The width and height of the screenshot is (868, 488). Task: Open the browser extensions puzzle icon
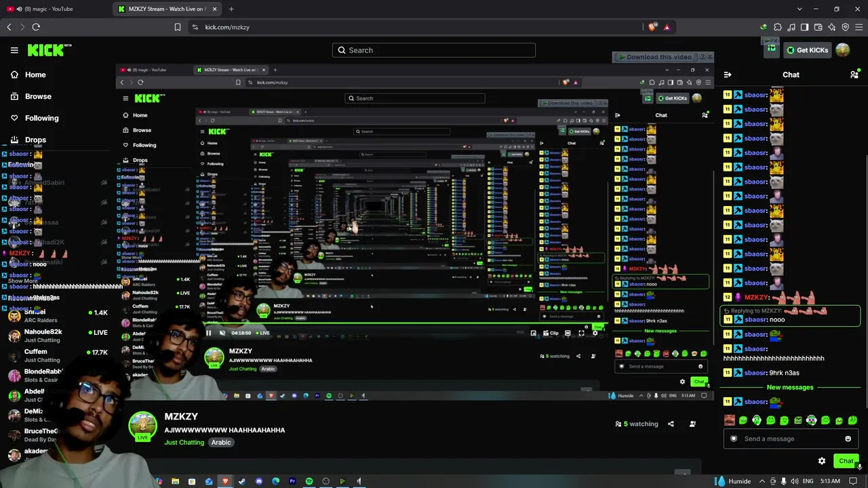point(777,27)
